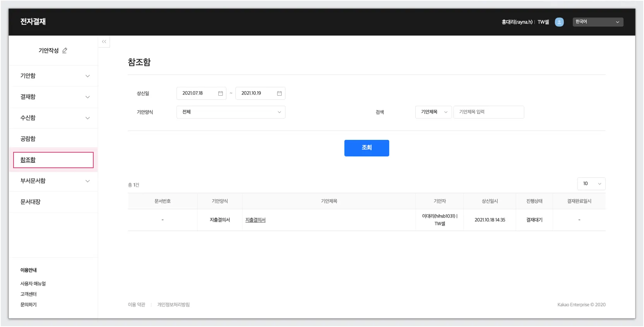The image size is (644, 327).
Task: Select 문서대장 in the sidebar
Action: pos(31,202)
